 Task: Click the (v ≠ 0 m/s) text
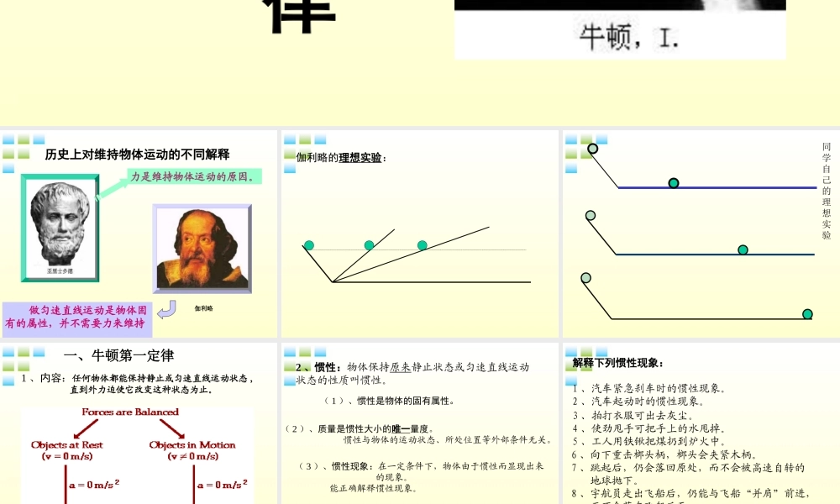pyautogui.click(x=193, y=456)
